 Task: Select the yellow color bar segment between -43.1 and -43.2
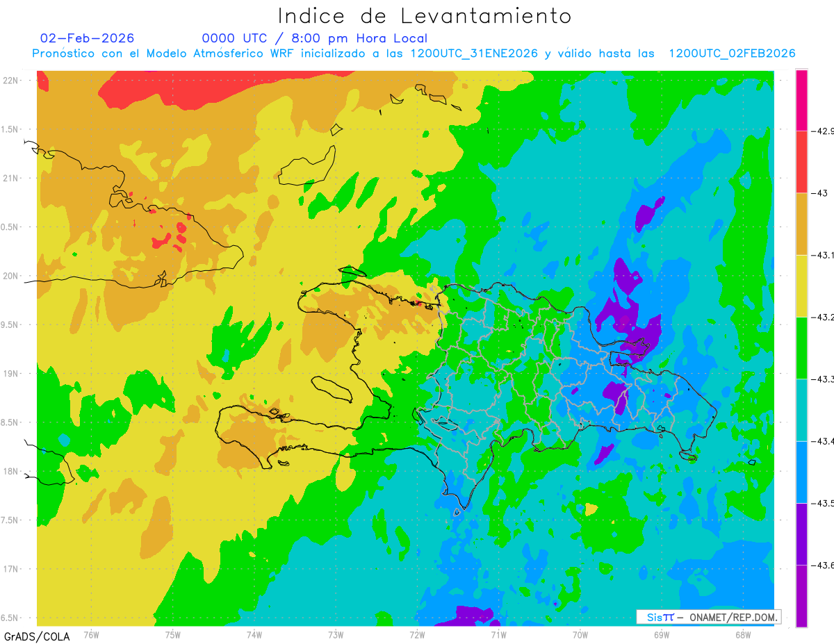click(x=801, y=286)
